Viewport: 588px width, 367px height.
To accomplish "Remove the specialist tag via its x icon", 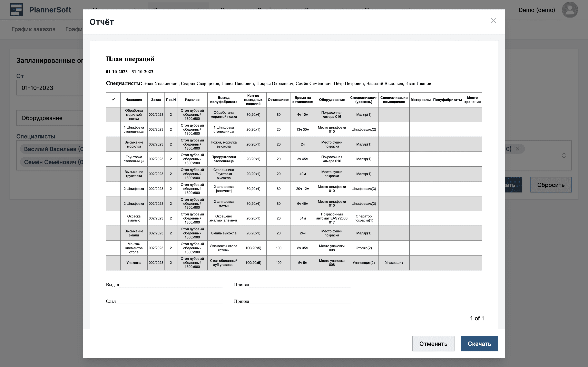I will (x=518, y=149).
